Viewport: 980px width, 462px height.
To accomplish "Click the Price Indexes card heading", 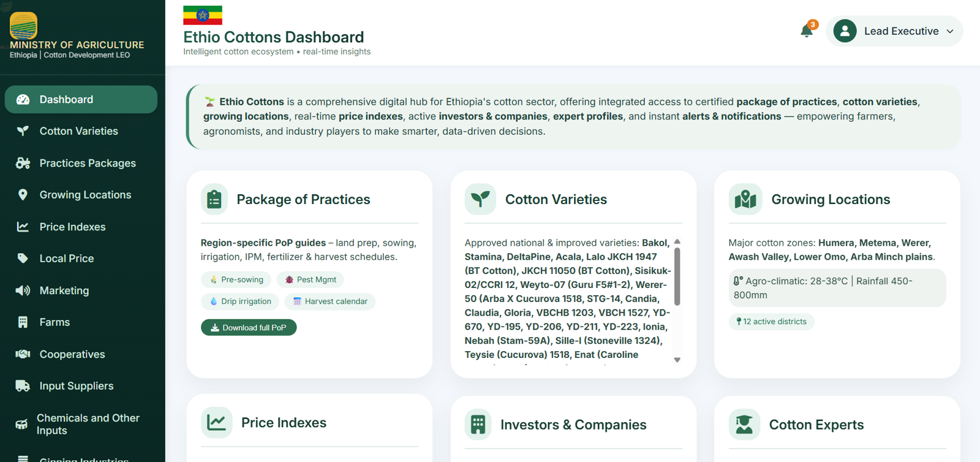I will click(x=284, y=422).
